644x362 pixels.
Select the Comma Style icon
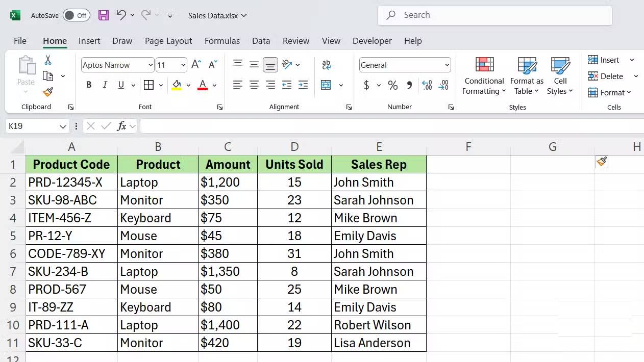click(x=409, y=85)
